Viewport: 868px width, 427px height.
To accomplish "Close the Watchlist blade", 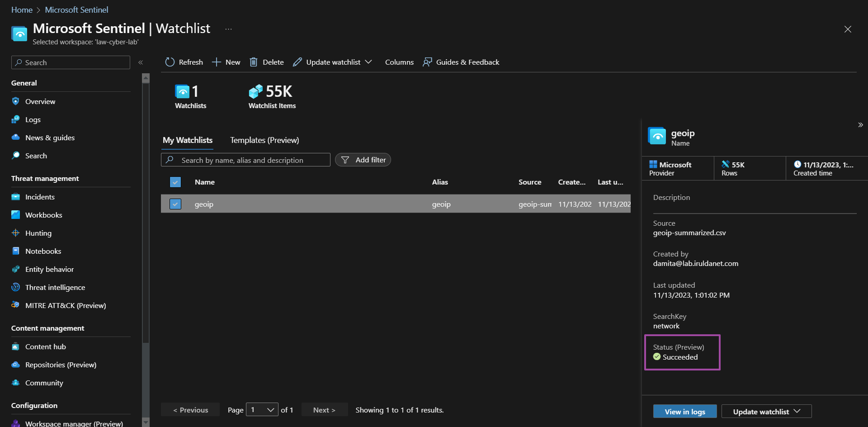I will pos(848,29).
